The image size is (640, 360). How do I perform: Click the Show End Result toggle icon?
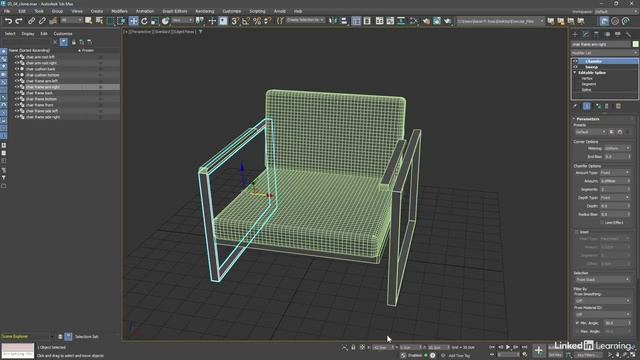click(x=587, y=106)
